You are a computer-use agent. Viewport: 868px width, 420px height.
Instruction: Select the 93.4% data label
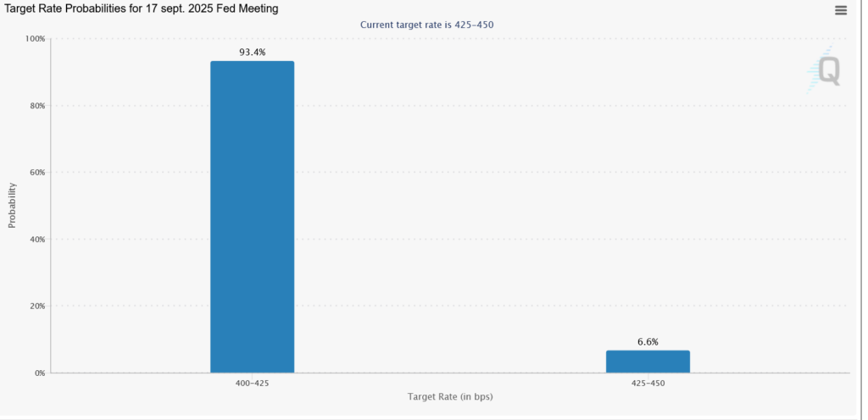(x=252, y=52)
